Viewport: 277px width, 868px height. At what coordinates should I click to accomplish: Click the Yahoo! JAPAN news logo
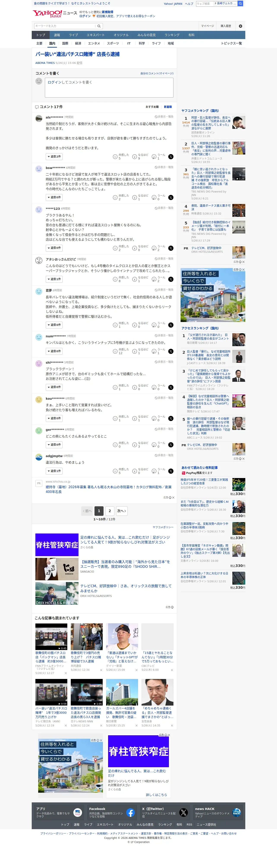pos(55,13)
